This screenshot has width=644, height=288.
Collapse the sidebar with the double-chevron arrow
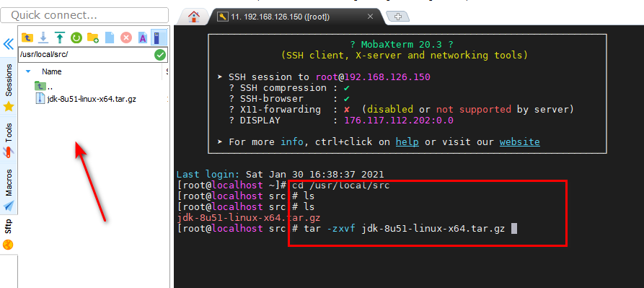9,44
